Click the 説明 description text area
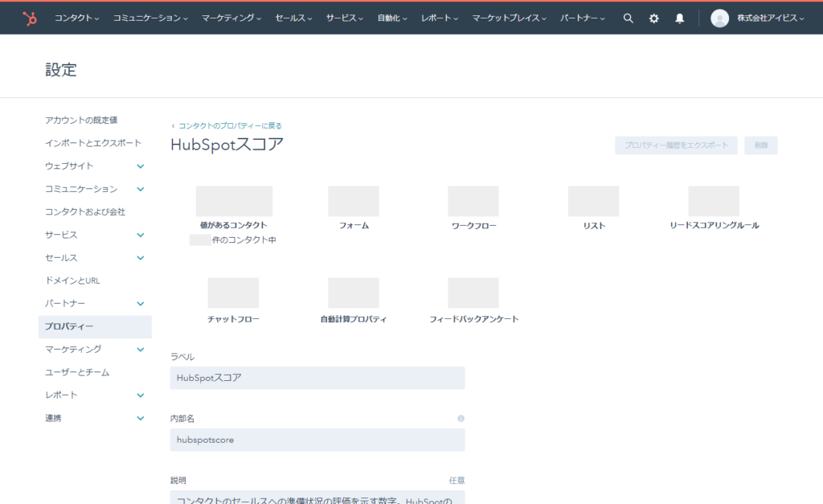Screen dimensions: 823x504 pos(317,498)
